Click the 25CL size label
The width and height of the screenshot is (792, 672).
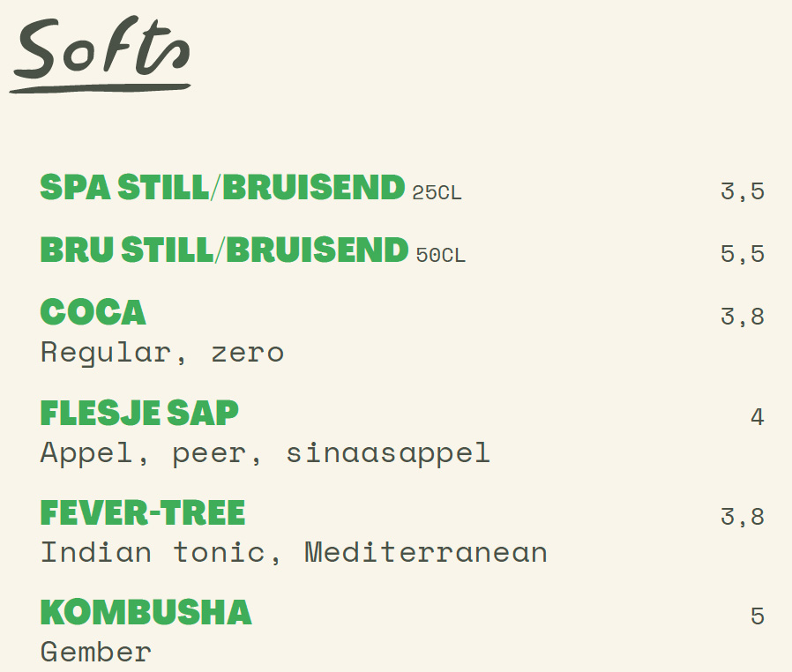(x=437, y=193)
